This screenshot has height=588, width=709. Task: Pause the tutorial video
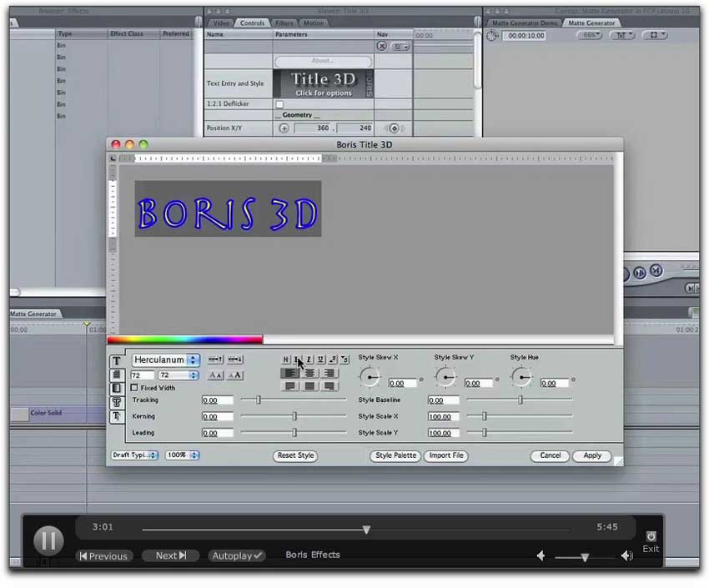pos(48,541)
